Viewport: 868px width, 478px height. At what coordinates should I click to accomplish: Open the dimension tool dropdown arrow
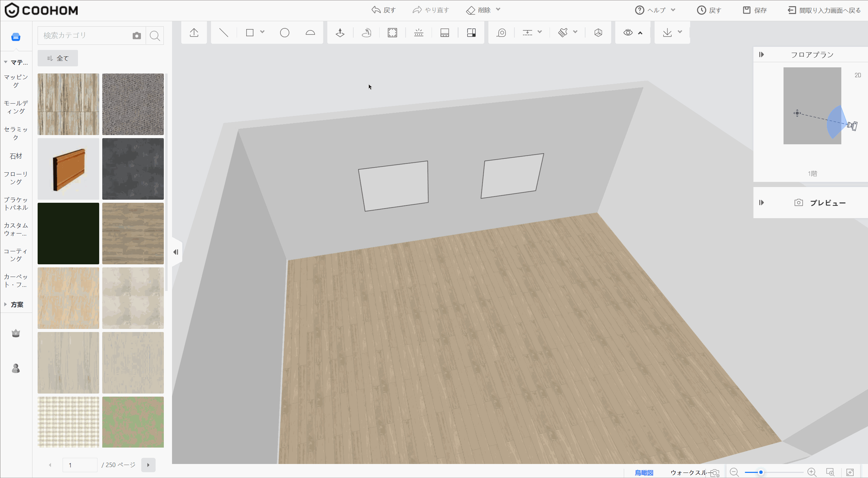point(540,32)
